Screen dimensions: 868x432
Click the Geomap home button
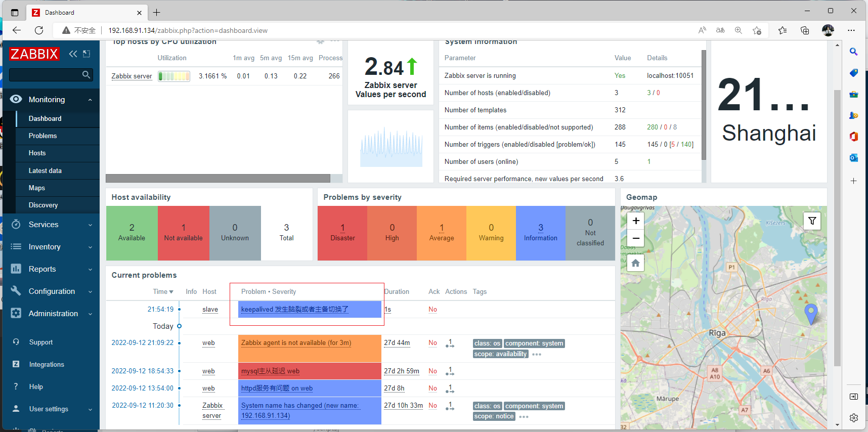coord(636,263)
